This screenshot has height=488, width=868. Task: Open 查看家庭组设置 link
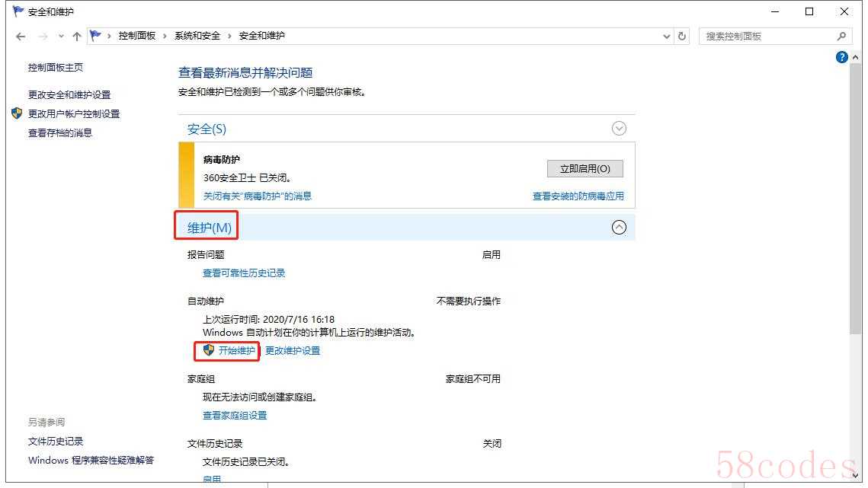point(235,416)
